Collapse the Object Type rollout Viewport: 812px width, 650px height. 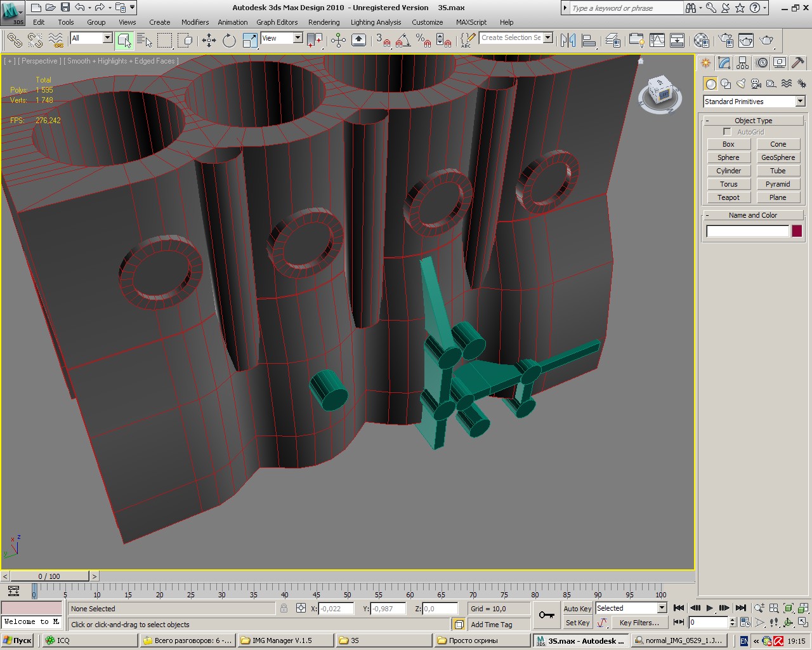tap(753, 121)
